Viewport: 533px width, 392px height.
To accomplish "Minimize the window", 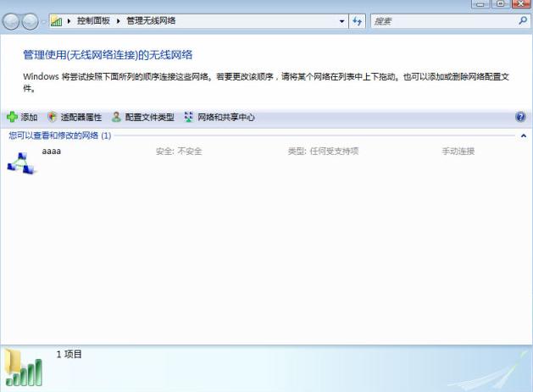I will point(480,3).
